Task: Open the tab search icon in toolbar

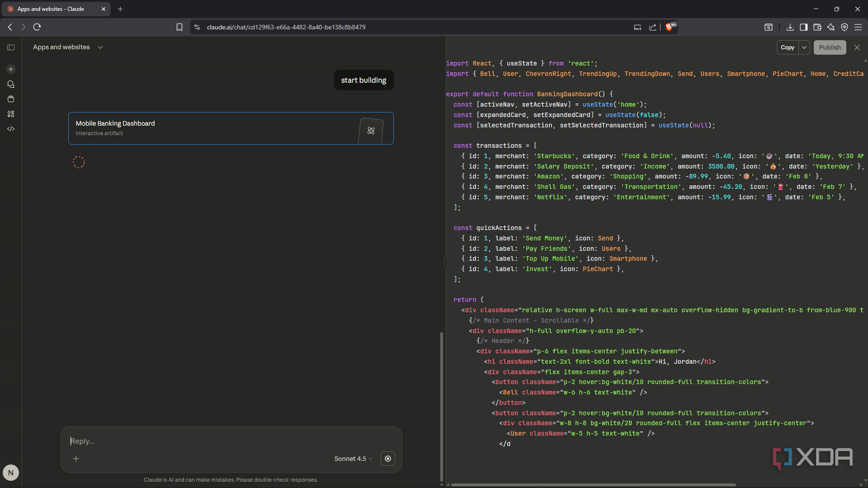Action: [769, 27]
